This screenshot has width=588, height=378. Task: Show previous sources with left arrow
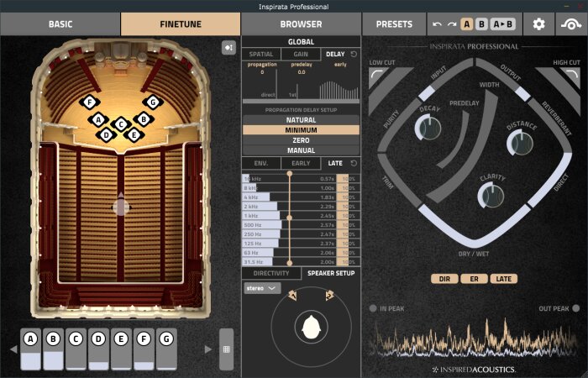(x=13, y=349)
